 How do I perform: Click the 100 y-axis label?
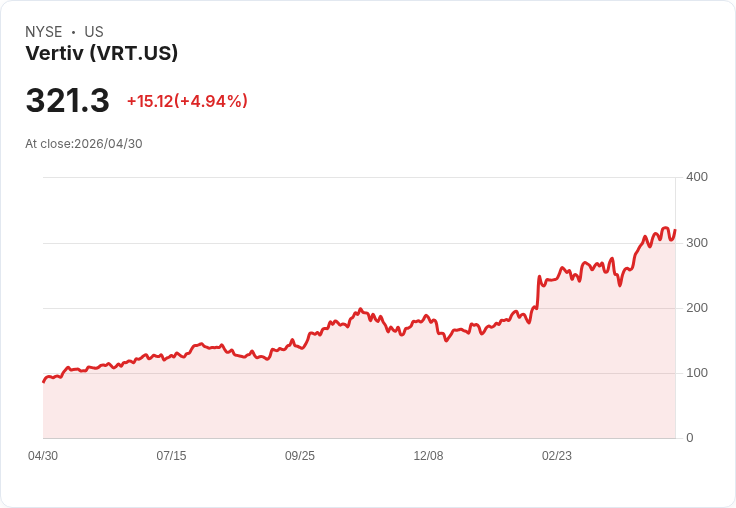point(697,373)
